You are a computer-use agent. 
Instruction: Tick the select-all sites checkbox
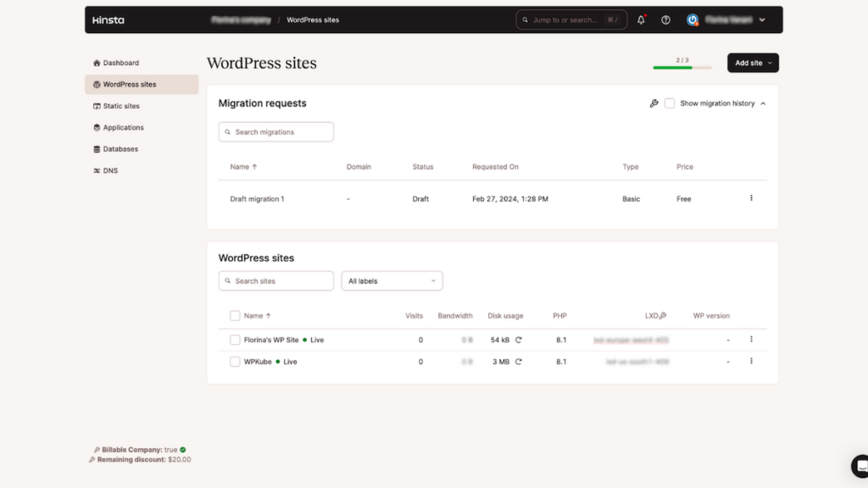235,316
